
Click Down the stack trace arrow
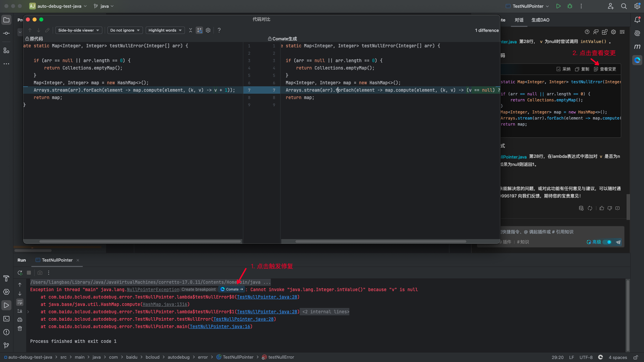pos(20,293)
